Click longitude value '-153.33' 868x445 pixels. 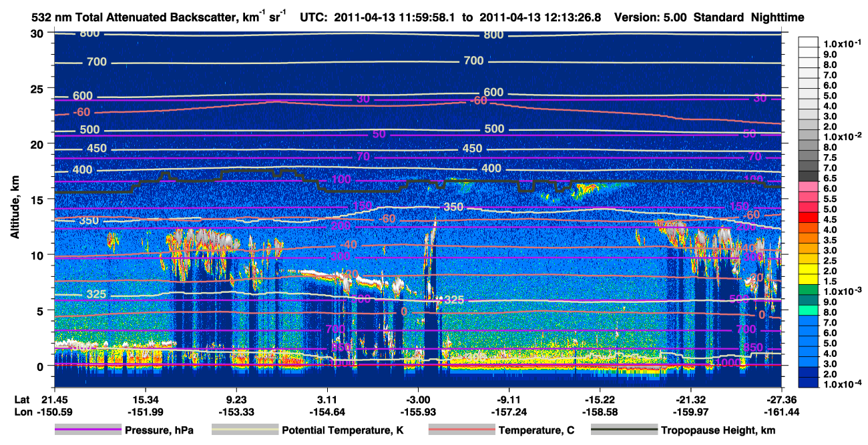tap(236, 412)
